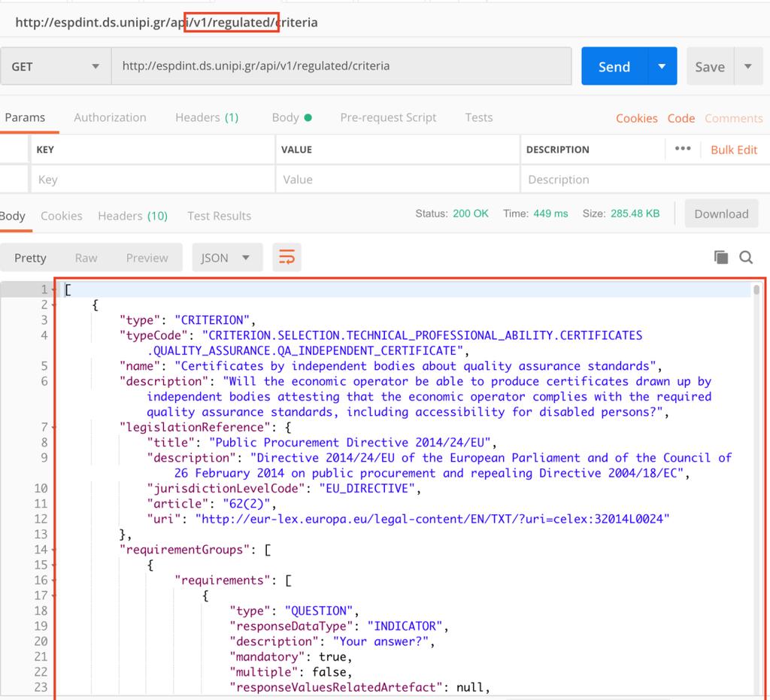Click the blue Send button

pos(614,66)
